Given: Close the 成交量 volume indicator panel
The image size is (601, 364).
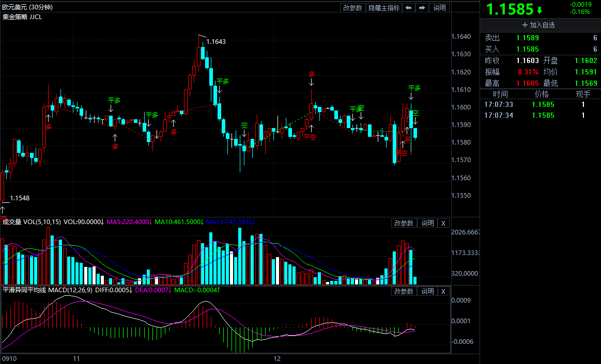Looking at the screenshot, I should pyautogui.click(x=443, y=223).
